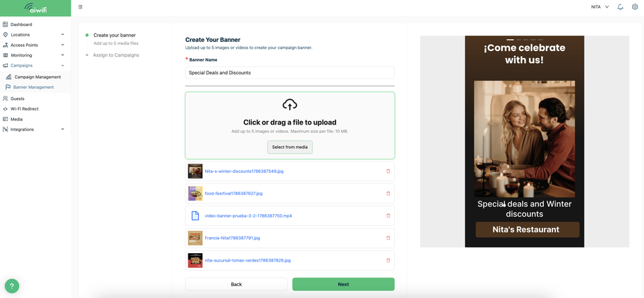Viewport: 644px width, 298px height.
Task: Click the aiwifi logo
Action: coord(35,8)
